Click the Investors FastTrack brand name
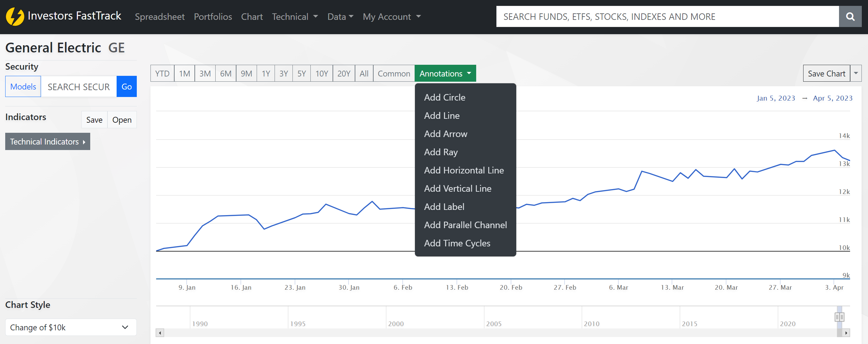Viewport: 868px width, 344px height. tap(75, 16)
